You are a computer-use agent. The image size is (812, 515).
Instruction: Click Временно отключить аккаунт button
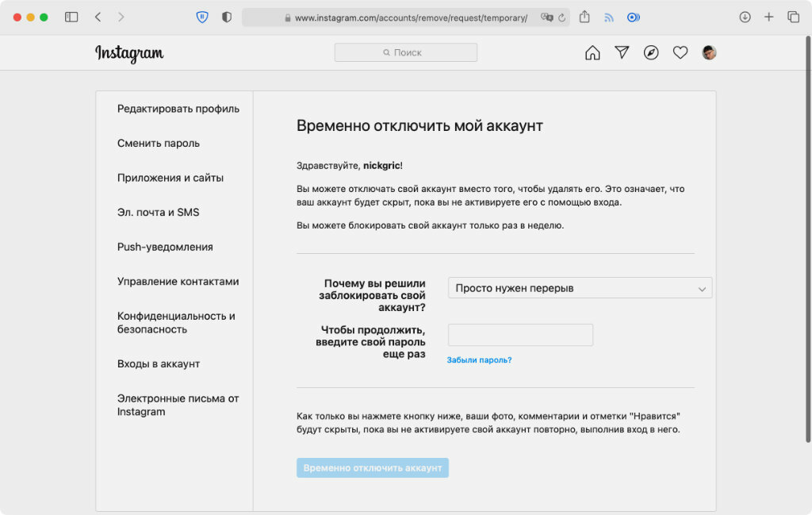point(373,468)
